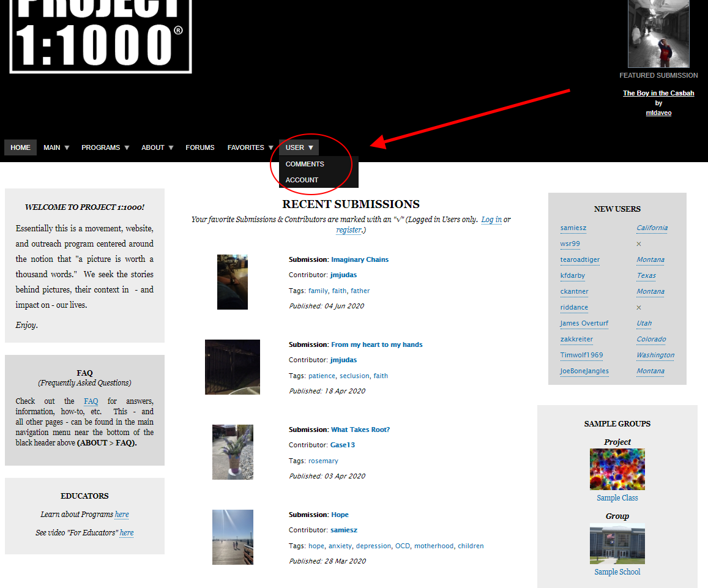This screenshot has width=708, height=588.
Task: Open the ABOUT dropdown menu
Action: 157,147
